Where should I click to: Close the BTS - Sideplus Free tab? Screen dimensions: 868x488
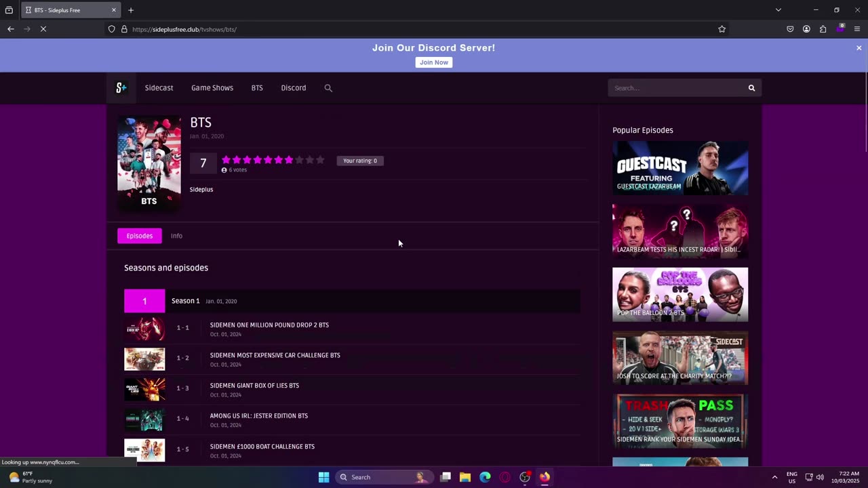click(x=114, y=10)
